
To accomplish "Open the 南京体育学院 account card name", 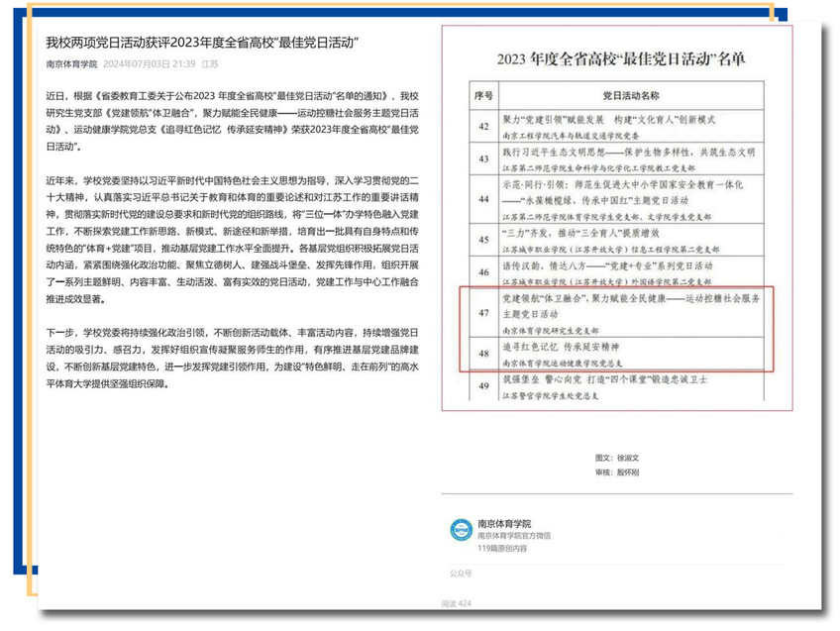I will click(x=504, y=523).
